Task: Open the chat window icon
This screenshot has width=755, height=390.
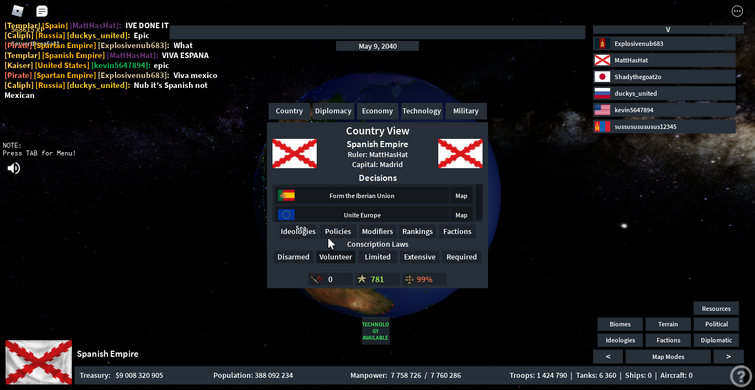Action: 42,11
